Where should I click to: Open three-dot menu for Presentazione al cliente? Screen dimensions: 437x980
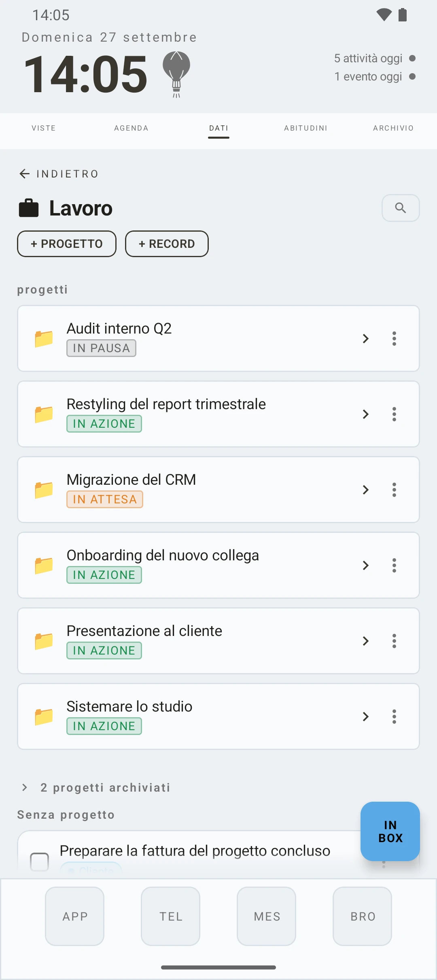click(394, 641)
